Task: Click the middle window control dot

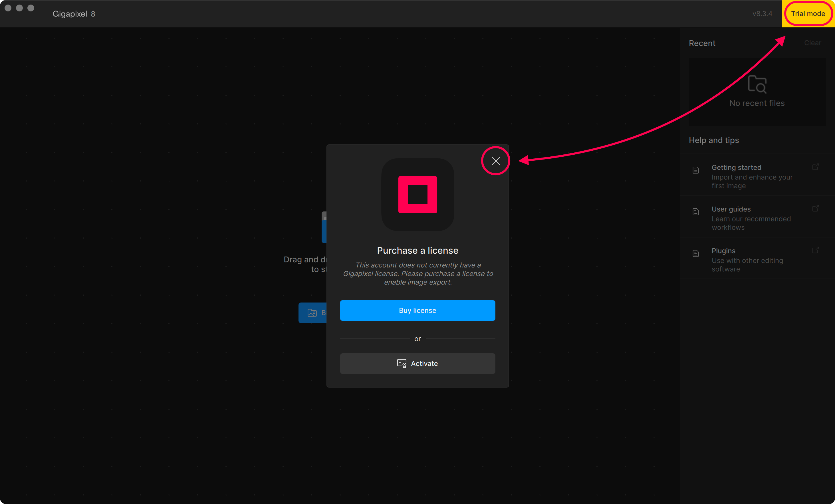Action: [x=19, y=8]
